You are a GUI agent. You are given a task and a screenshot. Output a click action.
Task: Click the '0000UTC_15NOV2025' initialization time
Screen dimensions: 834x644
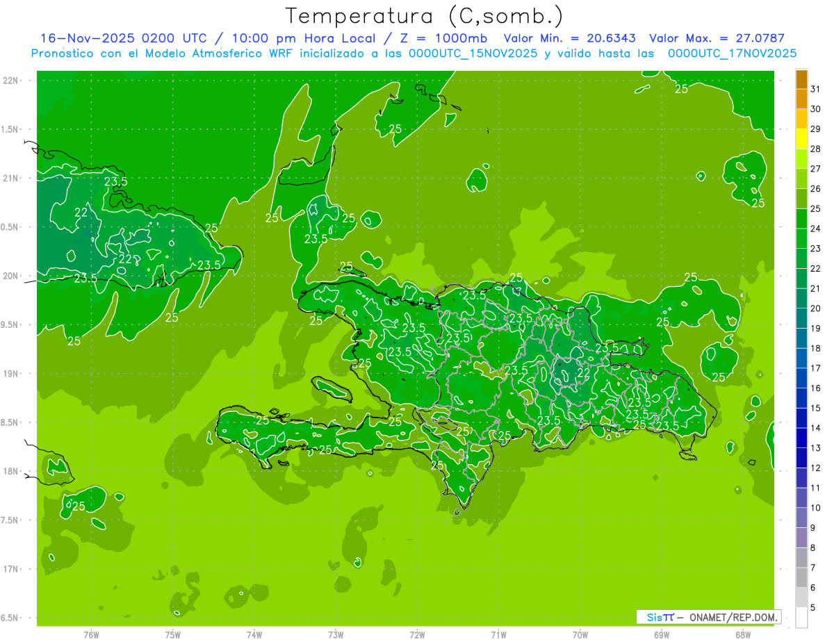[473, 53]
